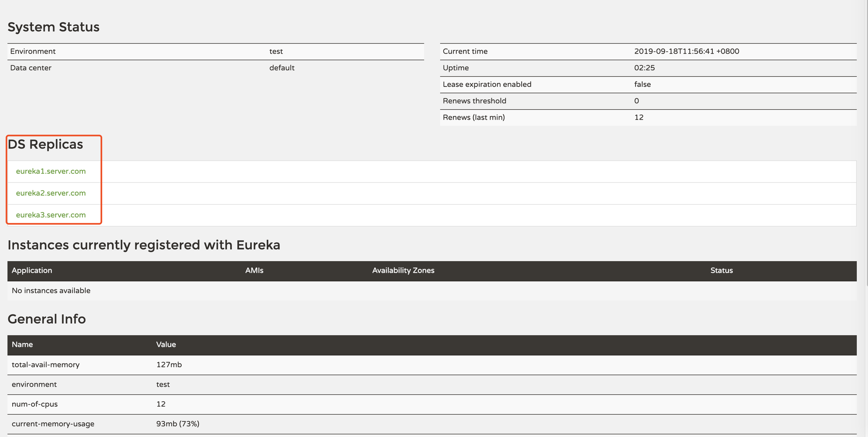Select the Renews (last min) value 12
This screenshot has height=437, width=868.
(x=639, y=117)
